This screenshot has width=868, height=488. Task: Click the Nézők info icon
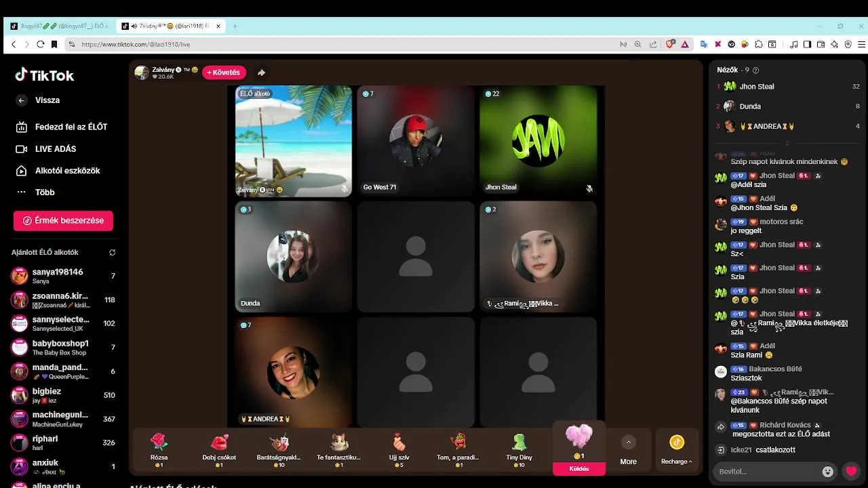(x=756, y=70)
